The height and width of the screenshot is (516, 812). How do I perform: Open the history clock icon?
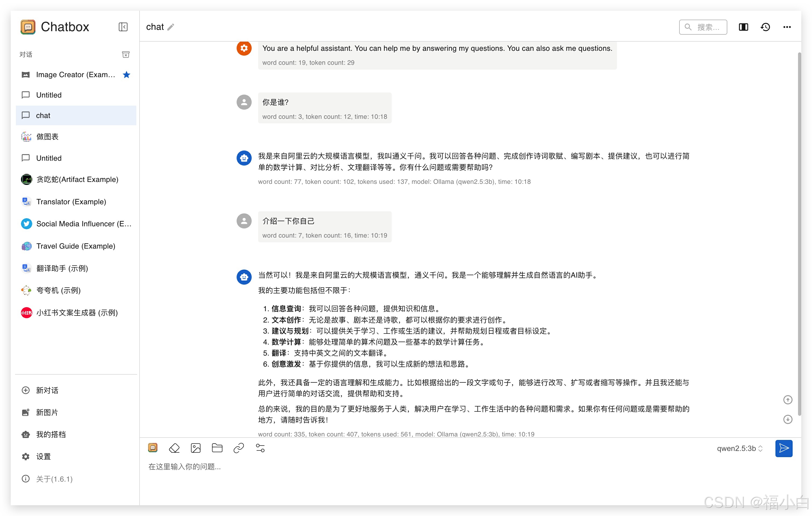pyautogui.click(x=765, y=27)
